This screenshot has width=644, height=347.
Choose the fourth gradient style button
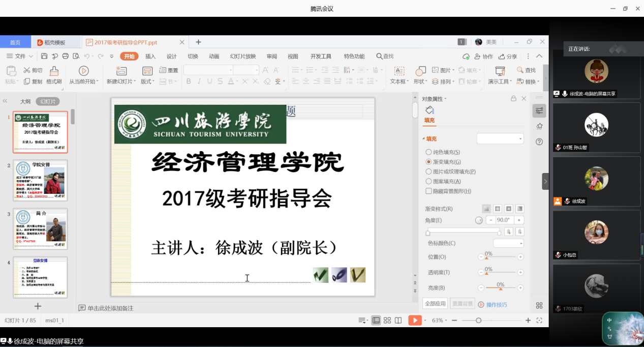click(x=520, y=209)
